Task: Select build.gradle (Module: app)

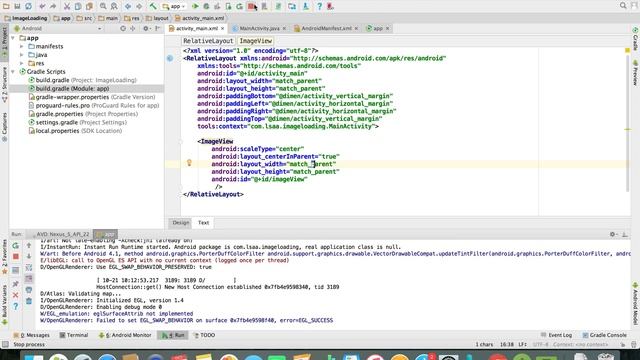Action: (69, 89)
